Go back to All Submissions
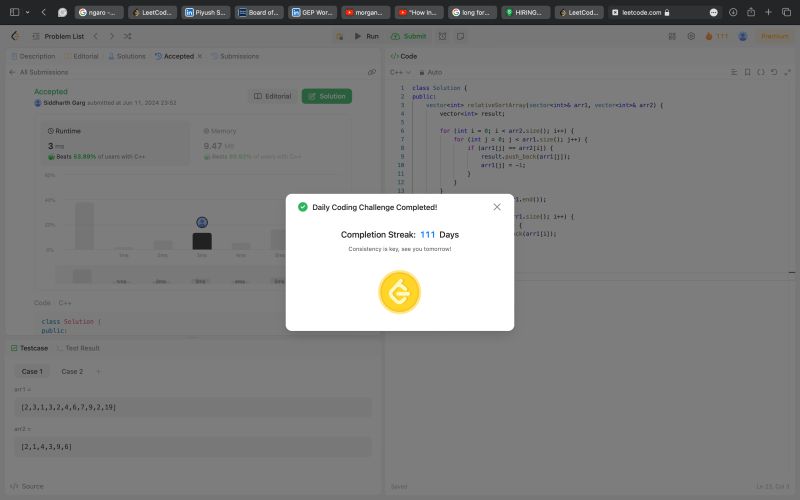The height and width of the screenshot is (500, 800). click(x=38, y=72)
